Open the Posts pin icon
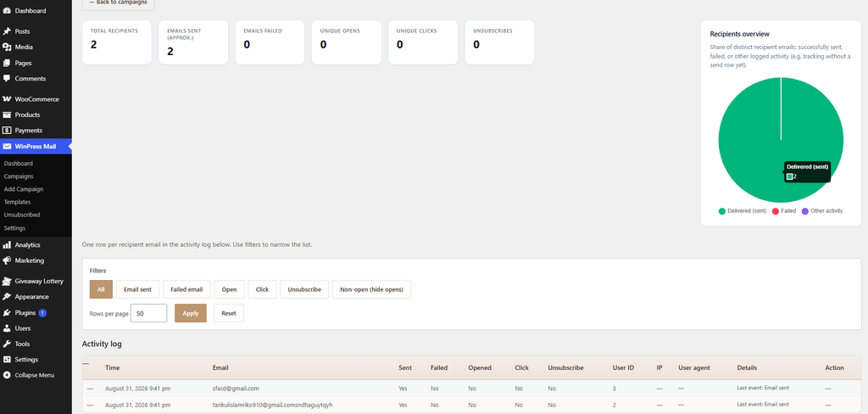The height and width of the screenshot is (414, 868). [7, 31]
